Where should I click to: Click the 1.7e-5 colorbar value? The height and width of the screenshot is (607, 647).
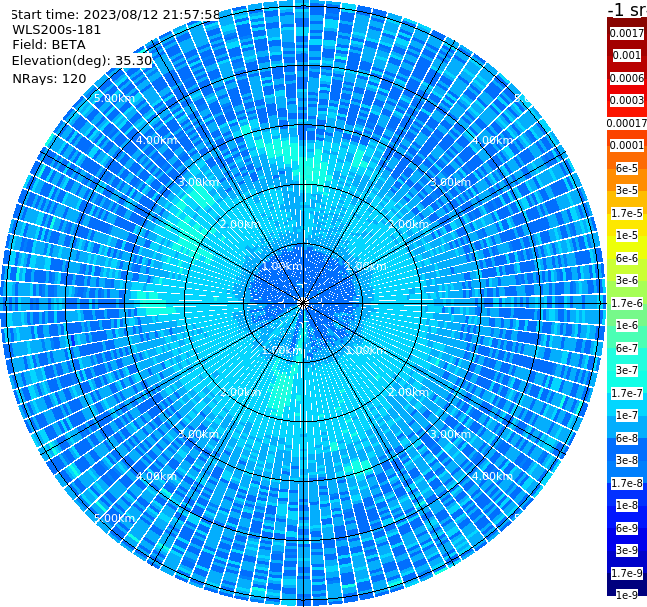point(627,213)
